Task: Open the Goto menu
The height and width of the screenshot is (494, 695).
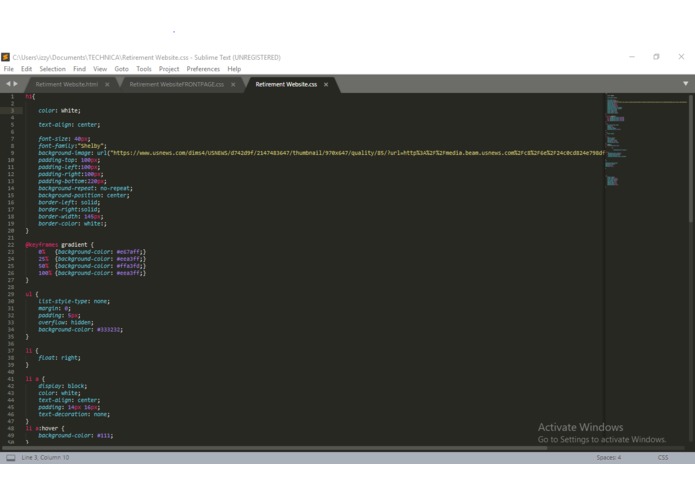Action: pos(121,69)
